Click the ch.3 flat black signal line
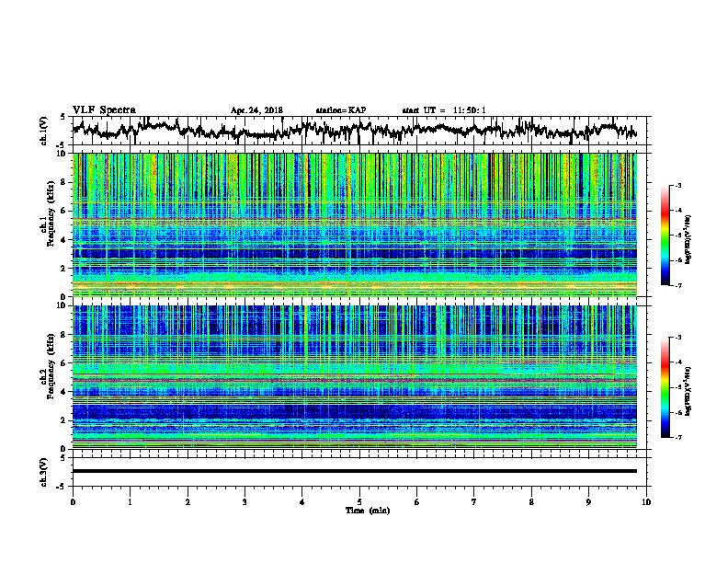Screen dimensions: 728x563 tap(355, 471)
